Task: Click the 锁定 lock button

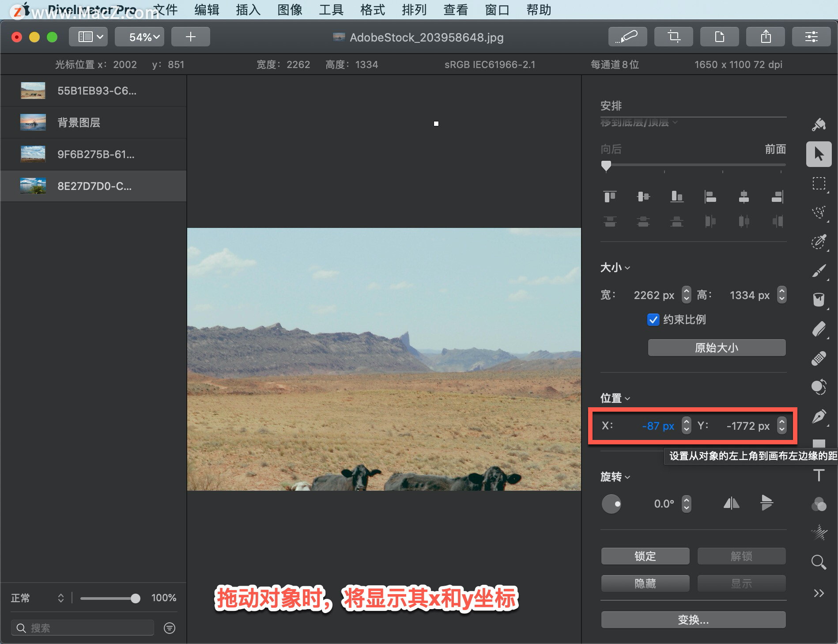Action: point(645,556)
